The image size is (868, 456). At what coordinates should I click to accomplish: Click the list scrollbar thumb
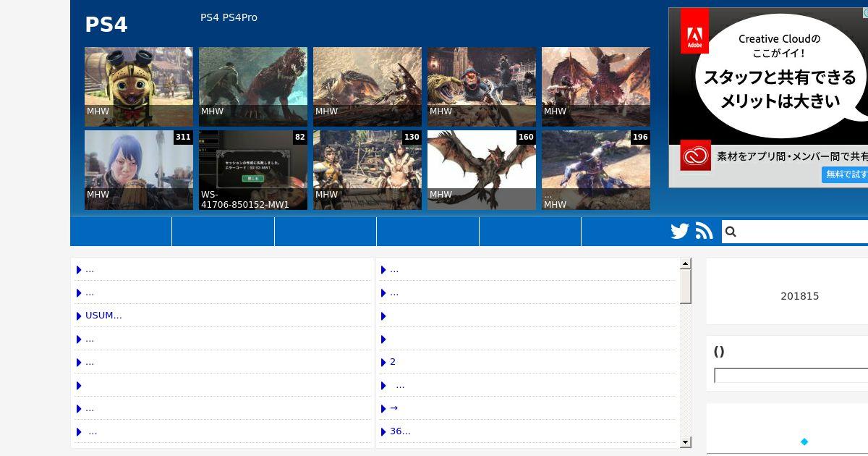[x=686, y=287]
